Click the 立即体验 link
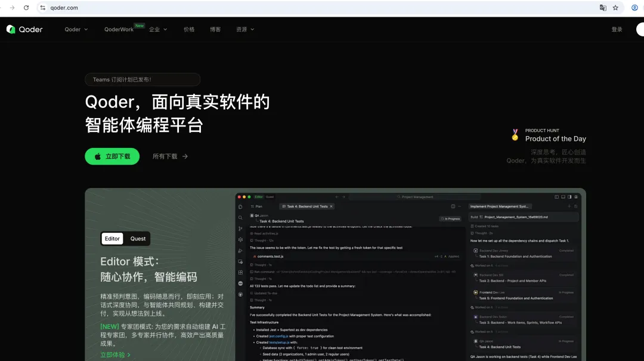The width and height of the screenshot is (644, 361). pos(115,354)
